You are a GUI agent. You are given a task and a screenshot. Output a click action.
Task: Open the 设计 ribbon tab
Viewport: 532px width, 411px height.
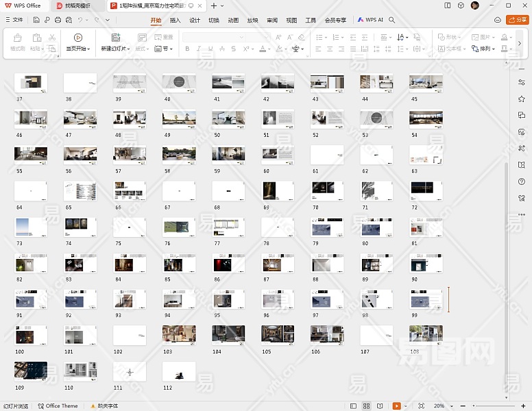click(195, 21)
